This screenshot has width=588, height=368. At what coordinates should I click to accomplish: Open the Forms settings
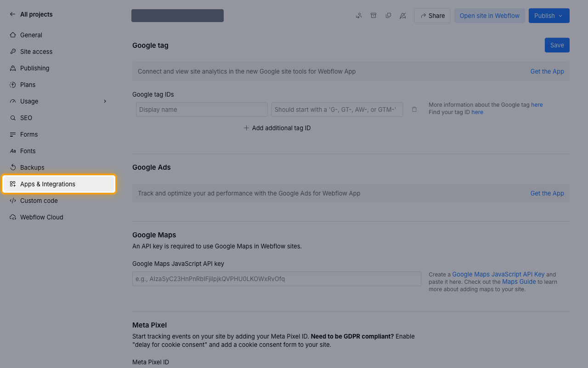pyautogui.click(x=59, y=134)
